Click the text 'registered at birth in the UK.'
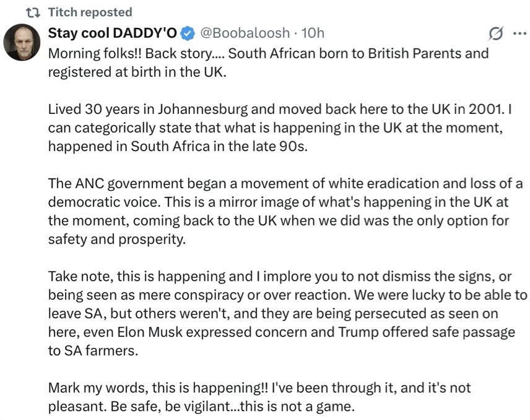The height and width of the screenshot is (420, 530). click(137, 72)
